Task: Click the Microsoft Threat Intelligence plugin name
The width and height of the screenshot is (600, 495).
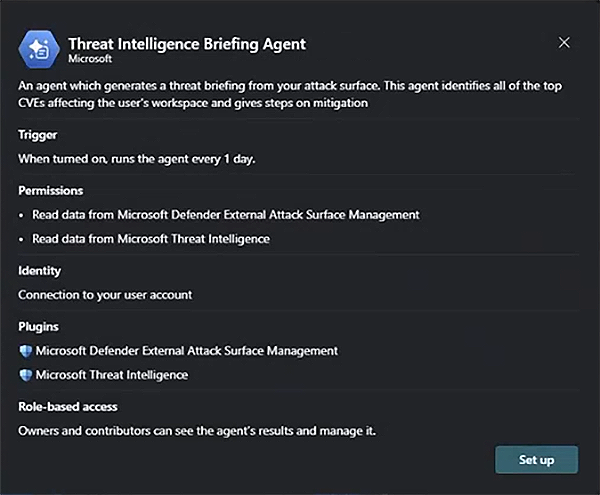Action: click(112, 375)
